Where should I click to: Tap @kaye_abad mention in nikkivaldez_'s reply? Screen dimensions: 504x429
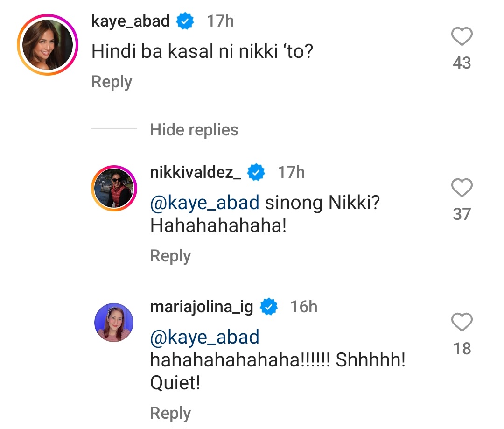coord(205,203)
